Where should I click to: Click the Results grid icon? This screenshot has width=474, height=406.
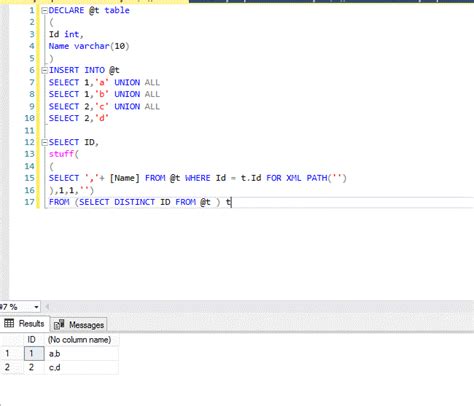click(x=9, y=323)
